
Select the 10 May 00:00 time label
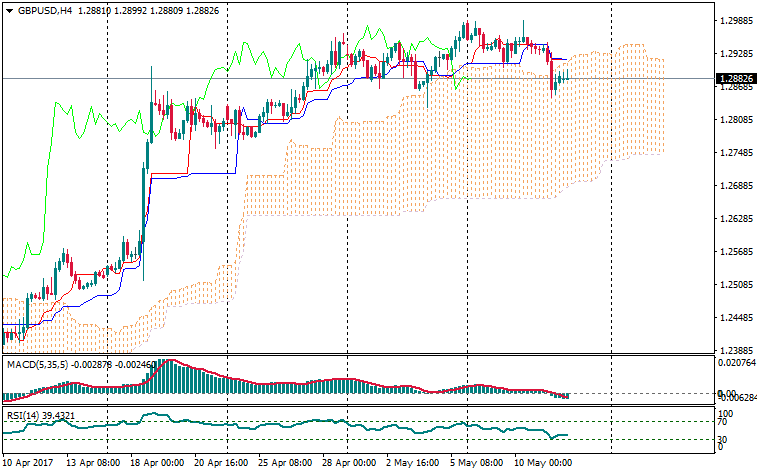point(541,464)
